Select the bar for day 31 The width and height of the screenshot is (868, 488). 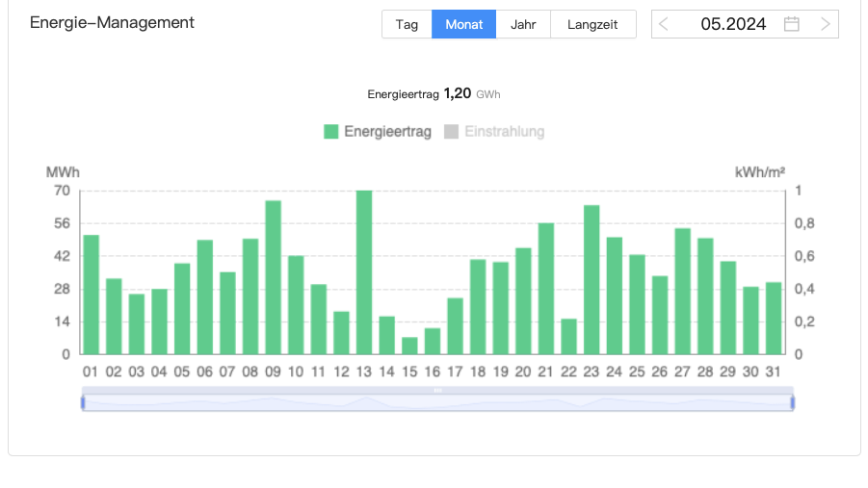[x=774, y=319]
